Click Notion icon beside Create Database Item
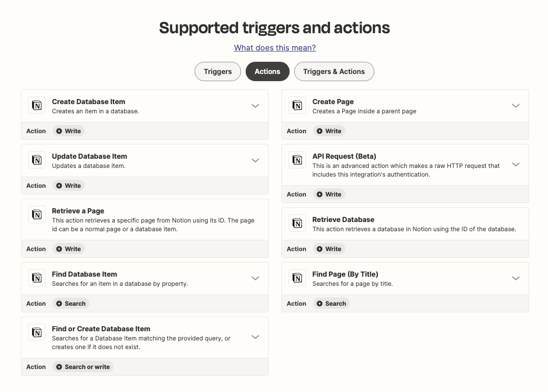 [x=37, y=106]
